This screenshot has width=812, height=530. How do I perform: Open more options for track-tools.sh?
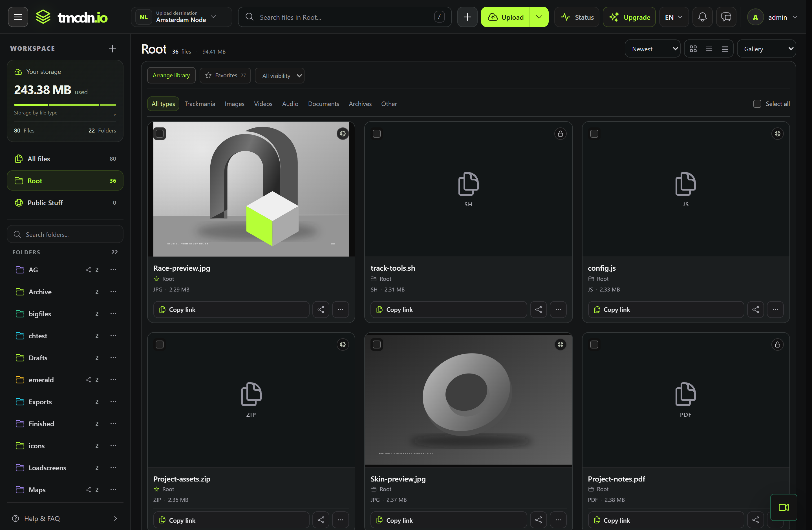pyautogui.click(x=558, y=309)
